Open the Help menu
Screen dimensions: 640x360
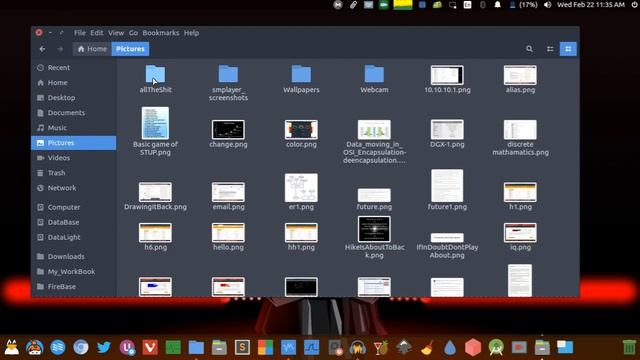pos(191,33)
